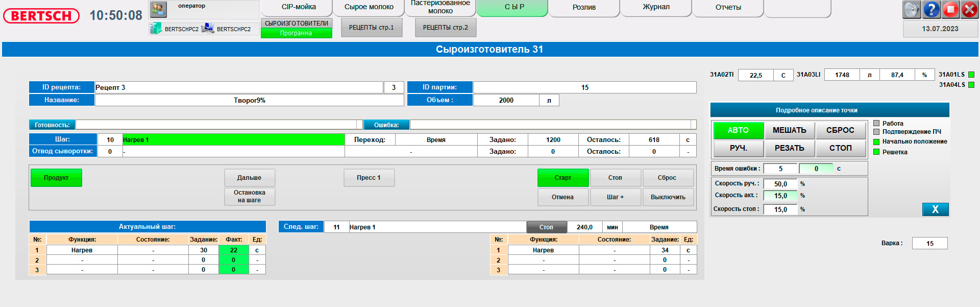Click the Название field Творог9%
Viewport: 980px width, 307px height.
(x=250, y=100)
